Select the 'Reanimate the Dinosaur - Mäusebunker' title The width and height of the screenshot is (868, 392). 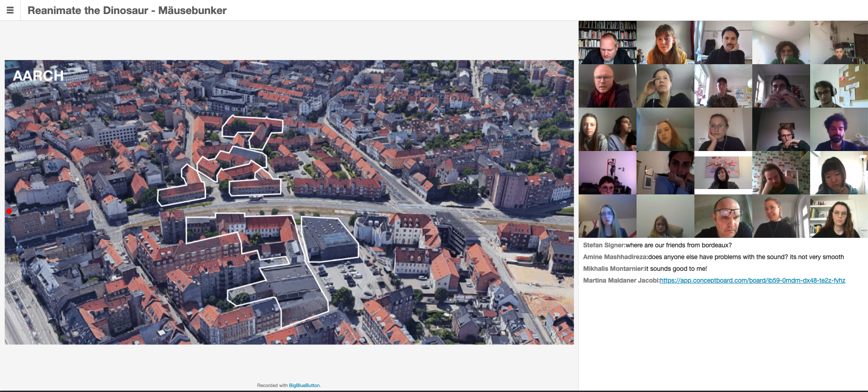127,10
